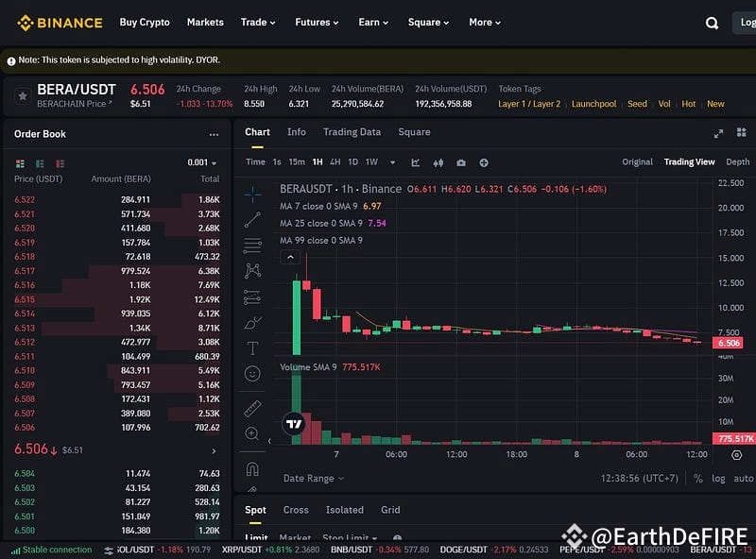
Task: Select Grid trading tab
Action: point(390,510)
